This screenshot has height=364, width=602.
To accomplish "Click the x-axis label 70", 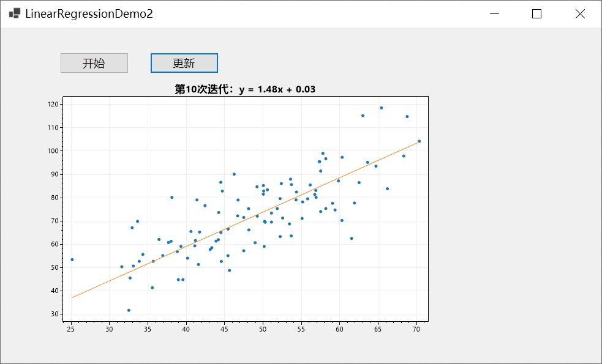I will tap(416, 329).
